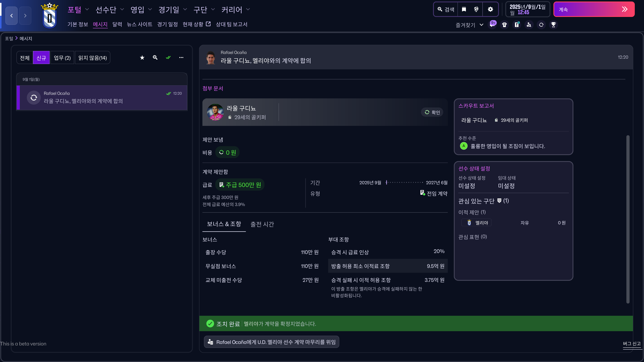The image size is (644, 362).
Task: Toggle the mark-all-read double check icon
Action: pos(168,58)
